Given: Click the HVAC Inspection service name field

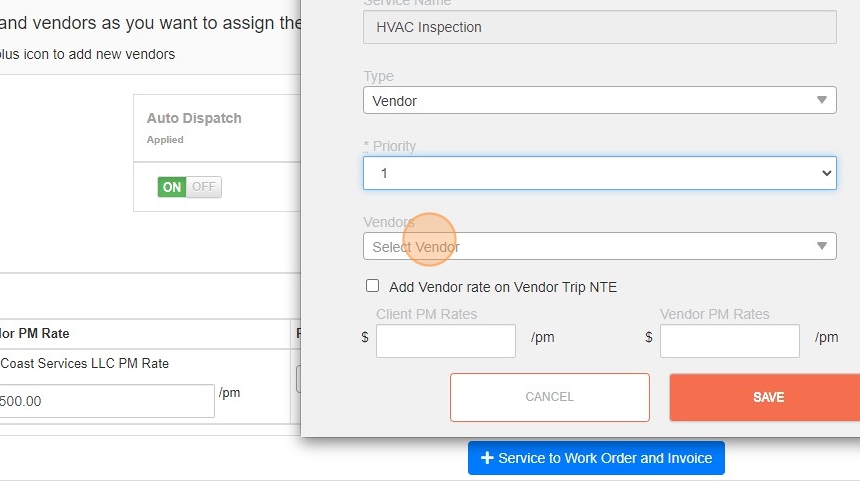Looking at the screenshot, I should [x=598, y=27].
